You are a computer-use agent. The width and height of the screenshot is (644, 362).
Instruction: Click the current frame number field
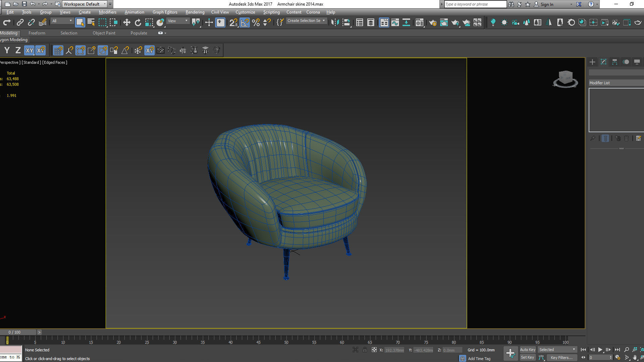pos(599,358)
